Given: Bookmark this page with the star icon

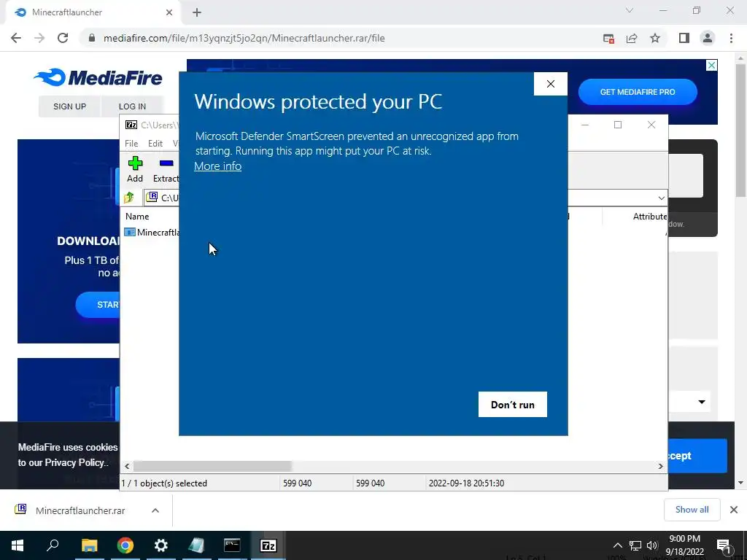Looking at the screenshot, I should click(655, 38).
